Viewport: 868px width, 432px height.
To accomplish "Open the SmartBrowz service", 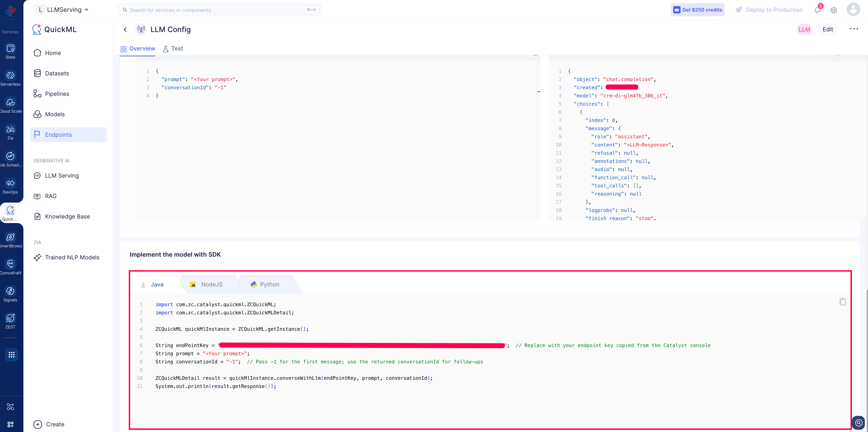I will 10,240.
